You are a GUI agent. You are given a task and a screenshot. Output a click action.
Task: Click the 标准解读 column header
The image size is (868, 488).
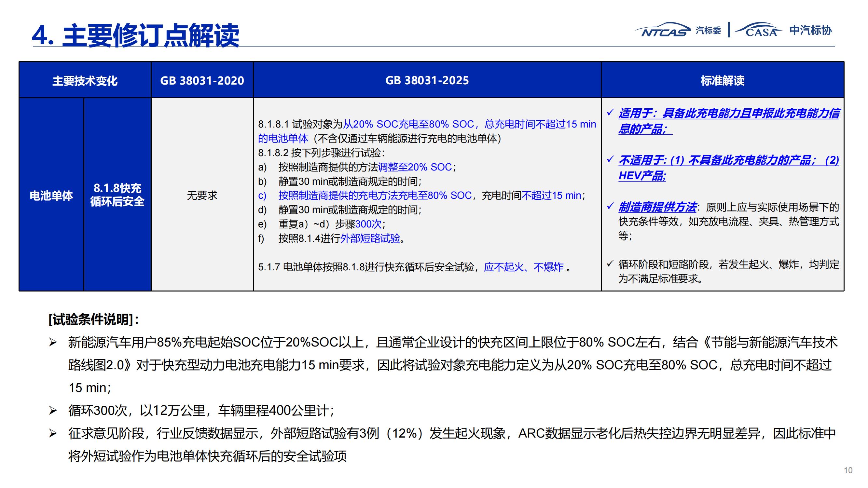pos(723,80)
